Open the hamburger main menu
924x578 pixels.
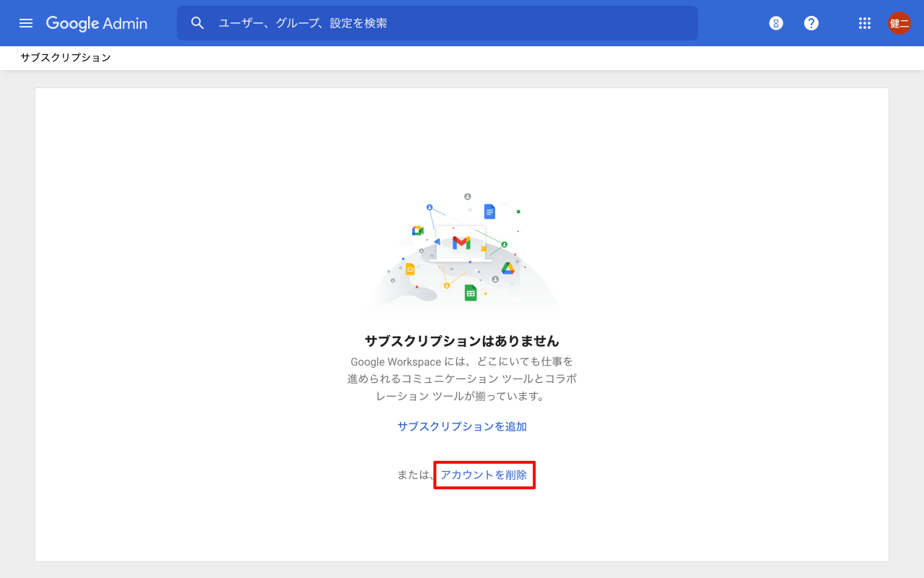click(x=26, y=23)
